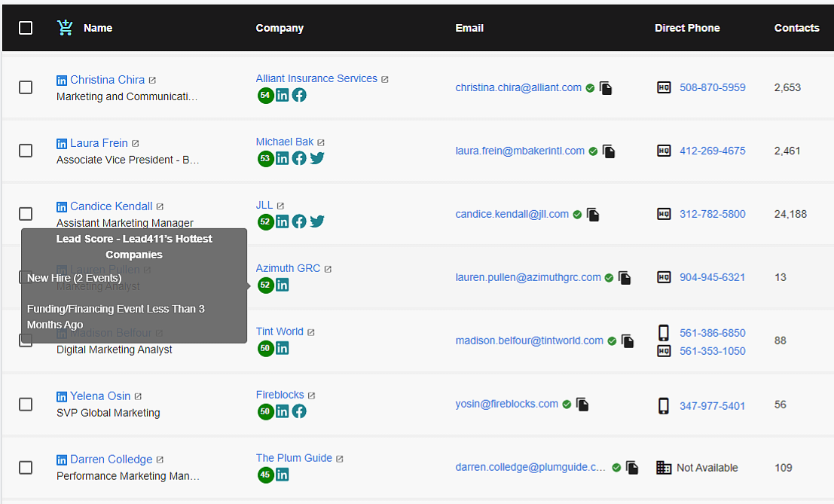Click the shopping cart icon in header

coord(65,28)
